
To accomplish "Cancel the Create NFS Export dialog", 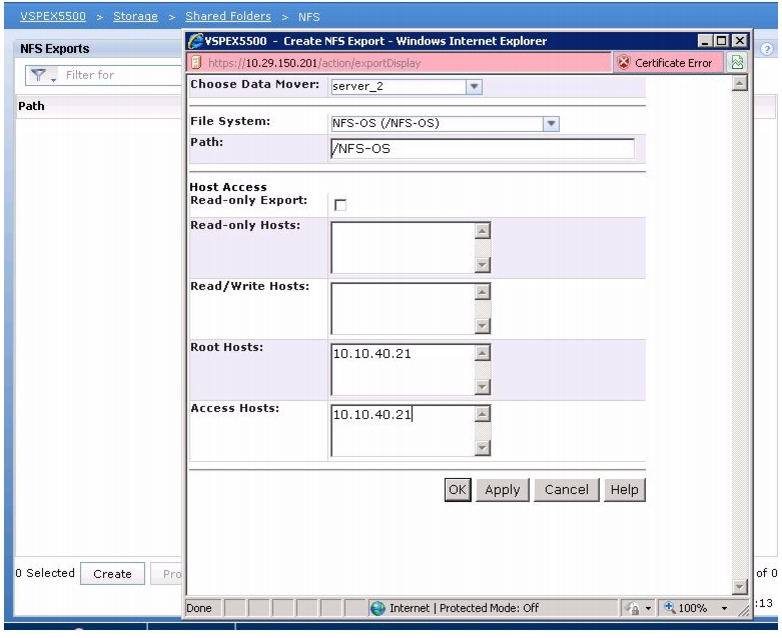I will [x=567, y=490].
